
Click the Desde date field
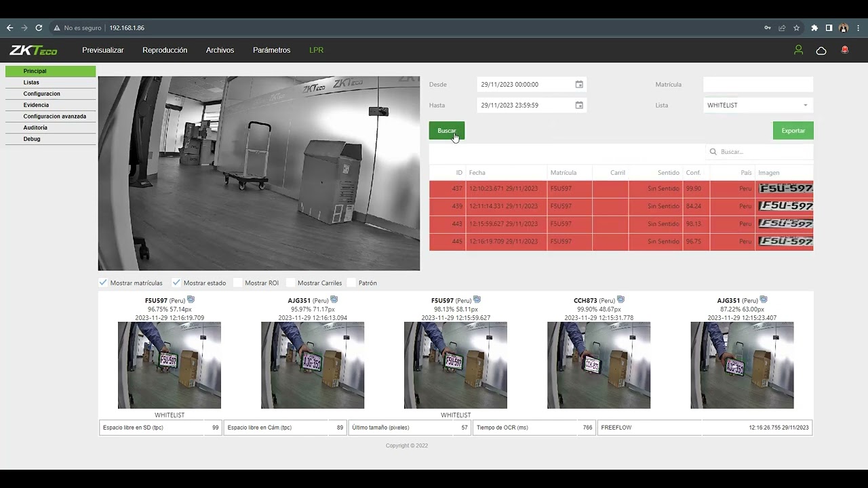(x=532, y=85)
